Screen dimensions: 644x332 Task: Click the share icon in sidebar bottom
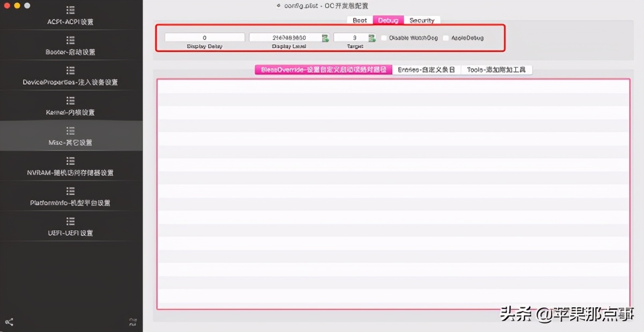coord(9,322)
